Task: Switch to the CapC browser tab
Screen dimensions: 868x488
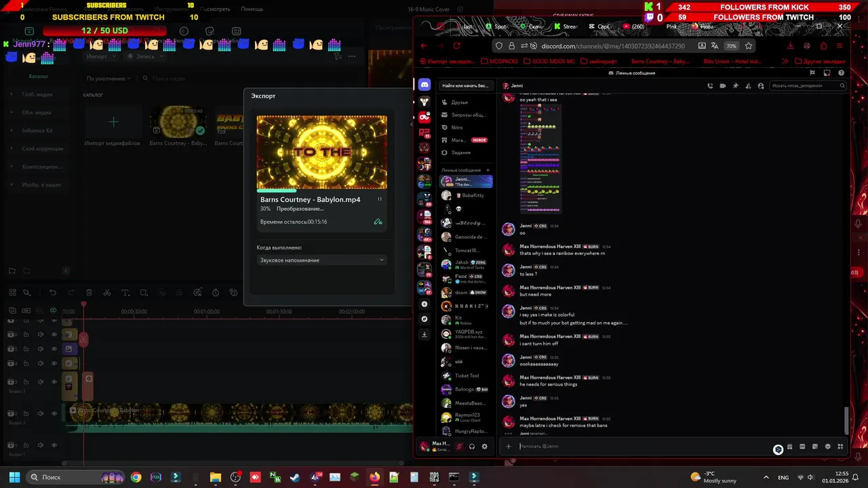Action: (x=599, y=26)
